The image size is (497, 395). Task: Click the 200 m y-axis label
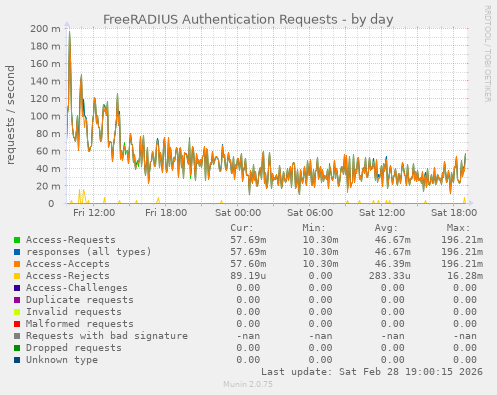(x=45, y=29)
